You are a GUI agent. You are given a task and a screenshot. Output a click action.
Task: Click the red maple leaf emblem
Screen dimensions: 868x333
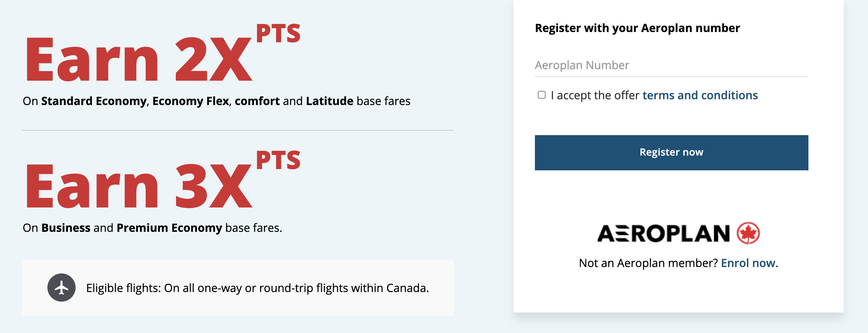[x=748, y=233]
